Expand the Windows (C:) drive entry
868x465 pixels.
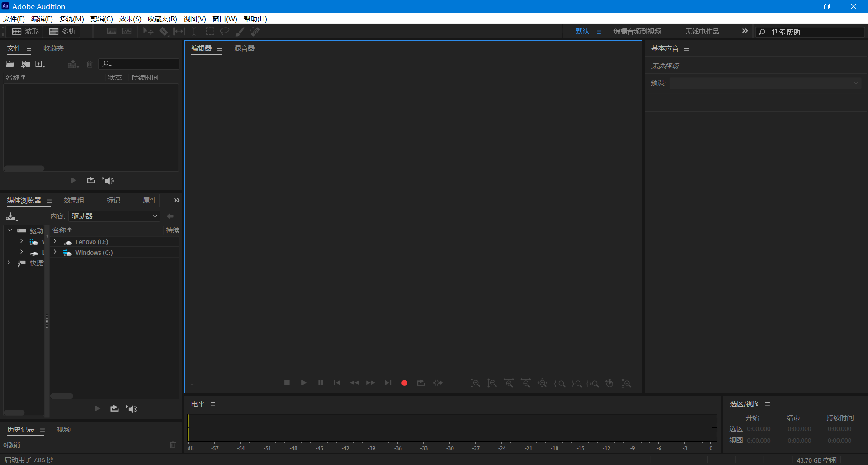pos(55,252)
